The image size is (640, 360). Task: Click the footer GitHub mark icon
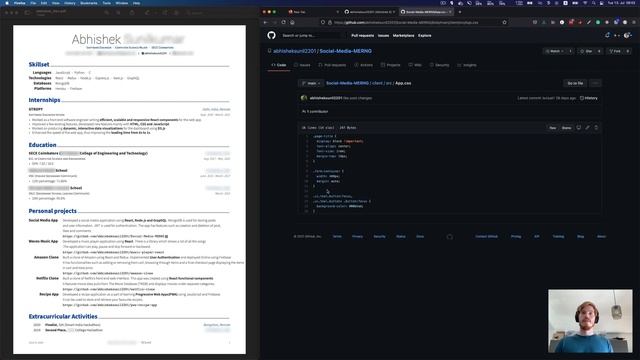pos(449,237)
